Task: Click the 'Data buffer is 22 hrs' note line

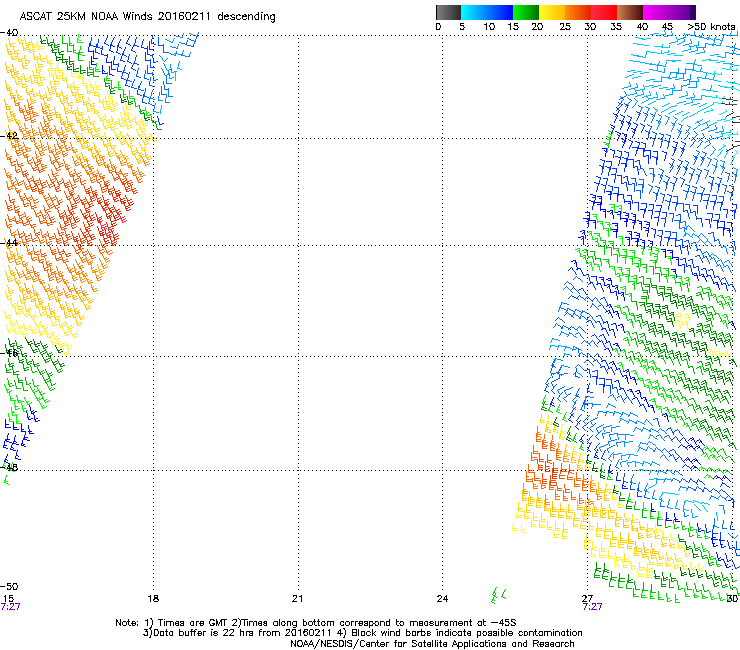Action: coord(362,633)
